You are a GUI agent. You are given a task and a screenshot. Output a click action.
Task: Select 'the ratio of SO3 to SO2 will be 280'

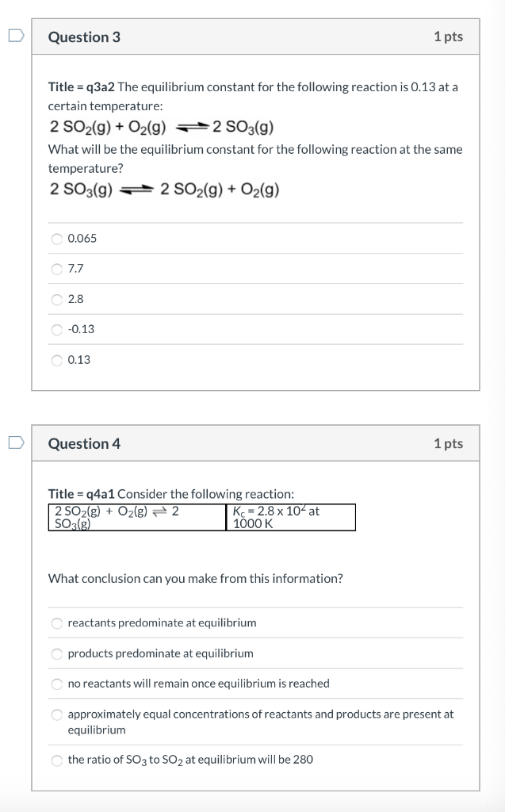click(x=56, y=760)
